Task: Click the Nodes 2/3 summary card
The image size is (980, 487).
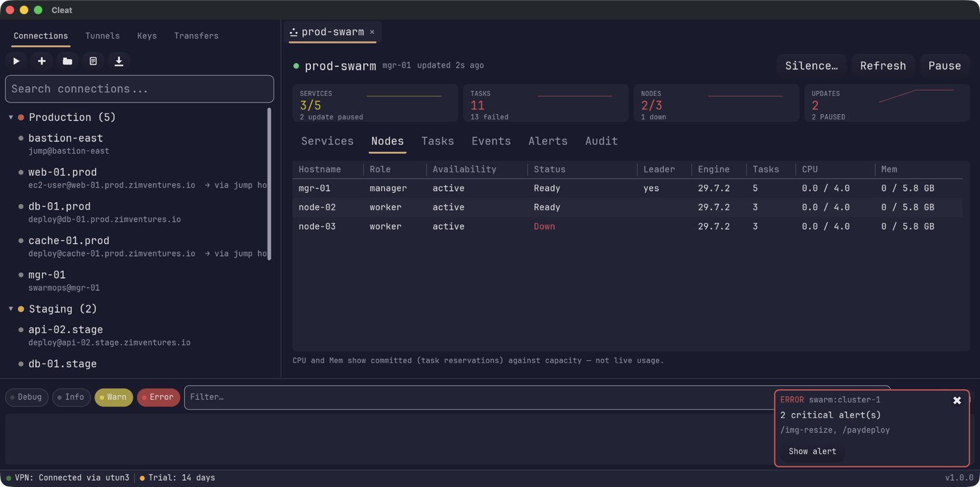Action: (716, 103)
